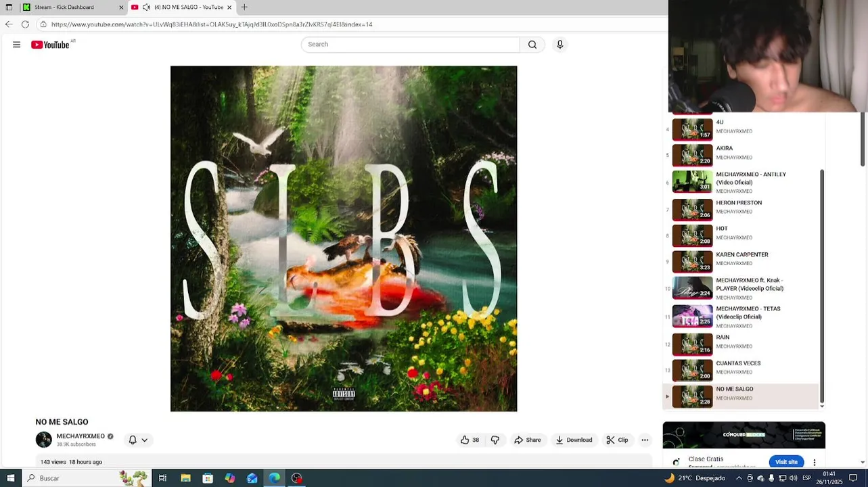
Task: Open the browser tab actions menu icon
Action: pyautogui.click(x=9, y=7)
